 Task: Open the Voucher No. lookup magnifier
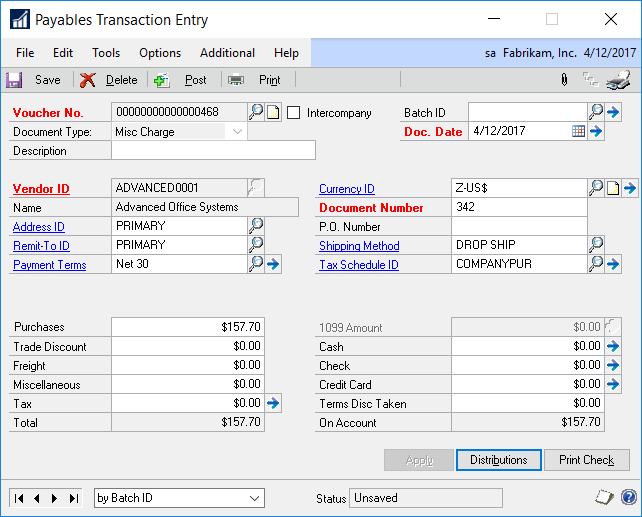(256, 112)
